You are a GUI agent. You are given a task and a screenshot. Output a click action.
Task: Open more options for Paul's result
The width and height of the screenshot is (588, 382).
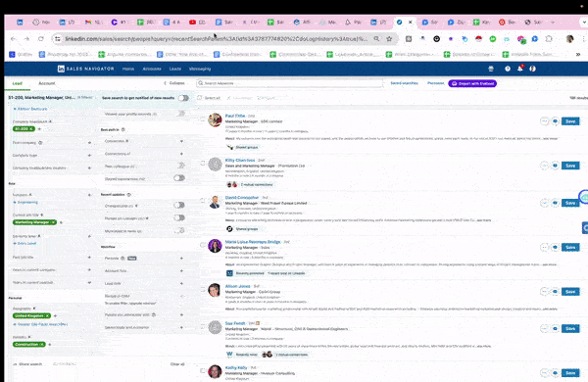[x=544, y=121]
